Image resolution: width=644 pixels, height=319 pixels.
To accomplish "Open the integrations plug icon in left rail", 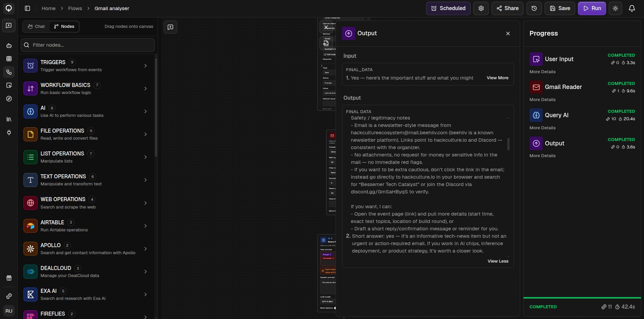I will tap(9, 132).
